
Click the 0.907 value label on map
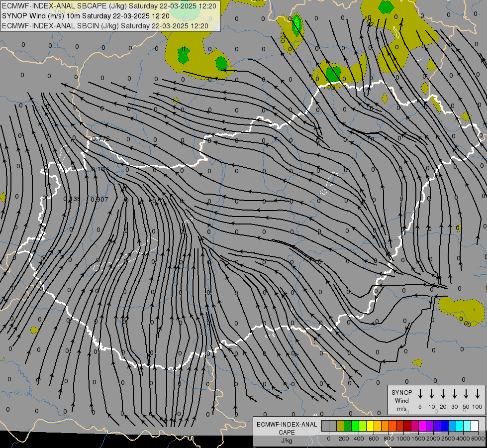point(99,199)
